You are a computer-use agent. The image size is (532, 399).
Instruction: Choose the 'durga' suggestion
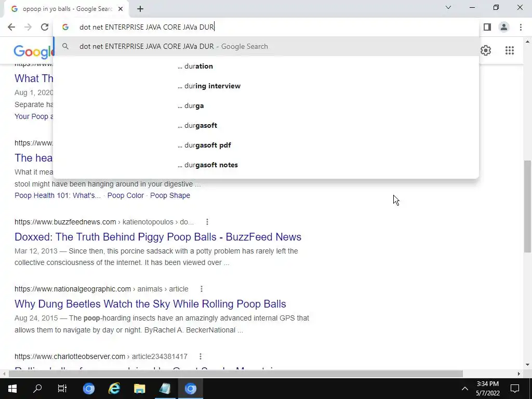coord(266,105)
